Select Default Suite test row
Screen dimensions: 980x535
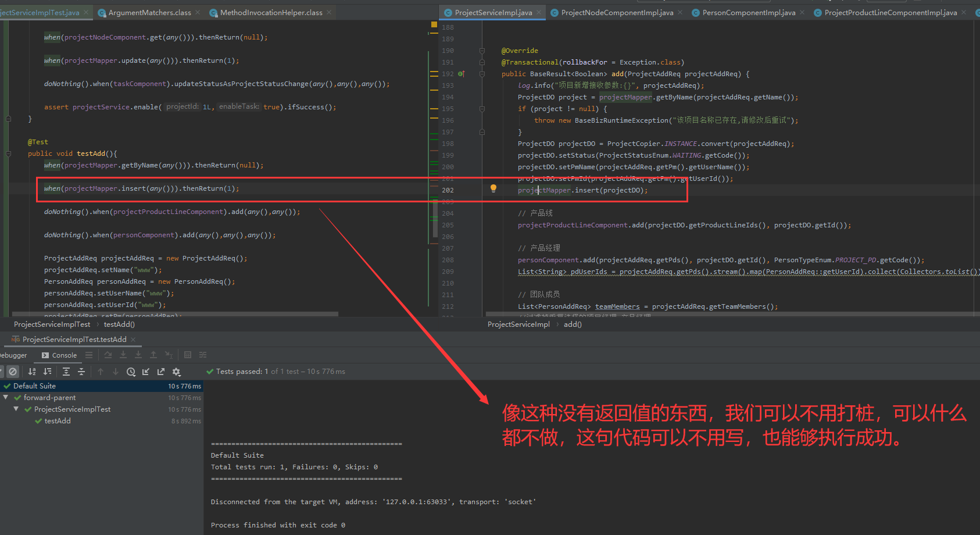[x=102, y=386]
